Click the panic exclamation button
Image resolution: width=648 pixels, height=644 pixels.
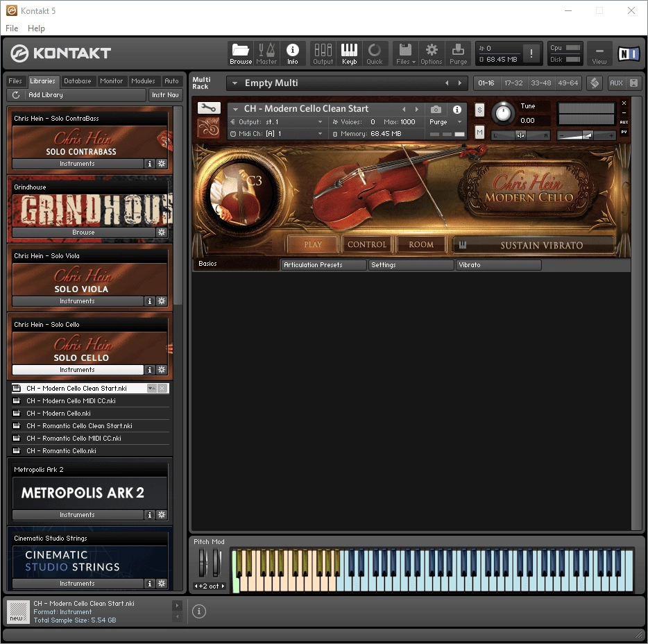pos(531,53)
